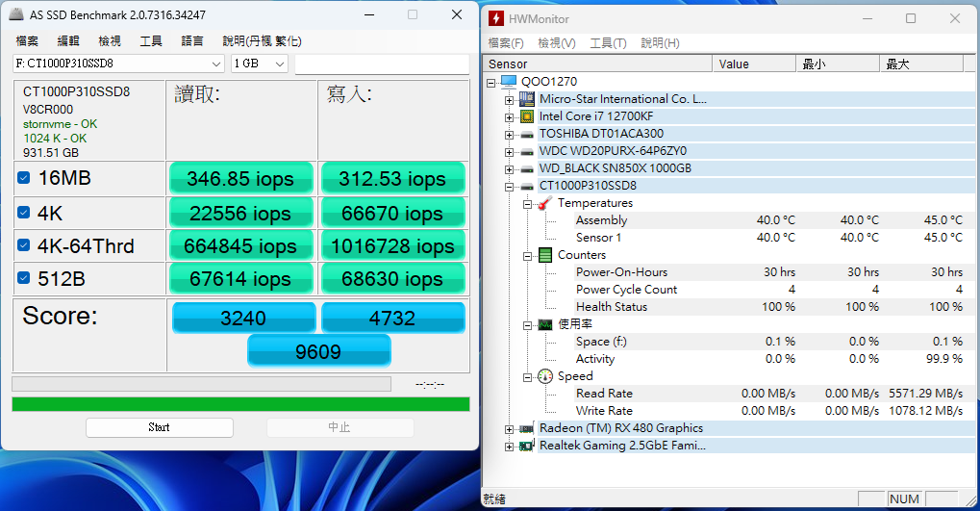Click the Counters green icon
Viewport: 980px width, 511px height.
(x=545, y=255)
